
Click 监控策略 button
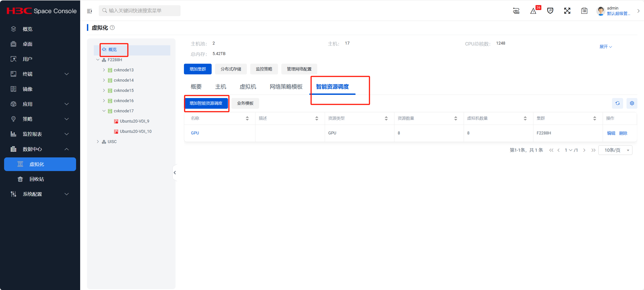264,69
